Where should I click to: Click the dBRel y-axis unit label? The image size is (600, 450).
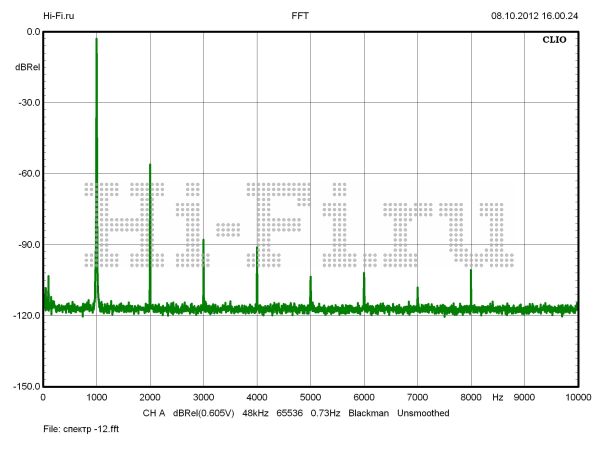point(27,66)
